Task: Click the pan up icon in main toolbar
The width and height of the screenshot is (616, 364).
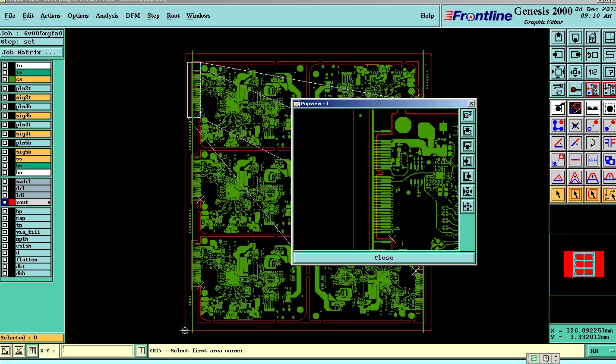Action: (558, 38)
